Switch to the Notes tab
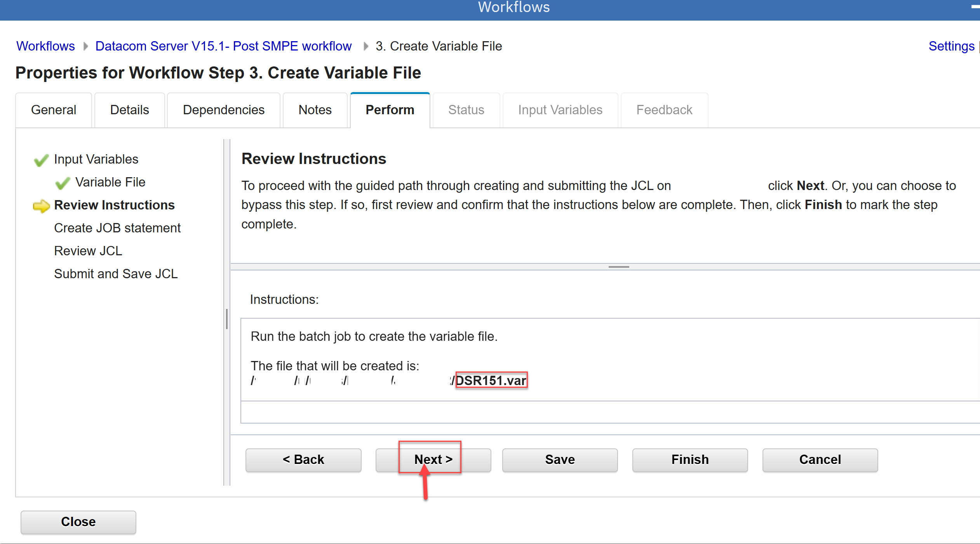 tap(315, 110)
